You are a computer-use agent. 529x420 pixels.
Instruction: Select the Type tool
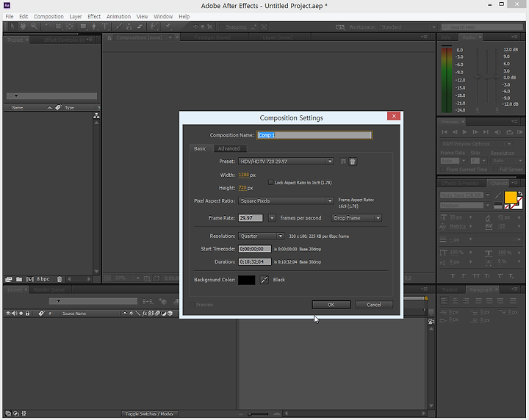pos(105,26)
